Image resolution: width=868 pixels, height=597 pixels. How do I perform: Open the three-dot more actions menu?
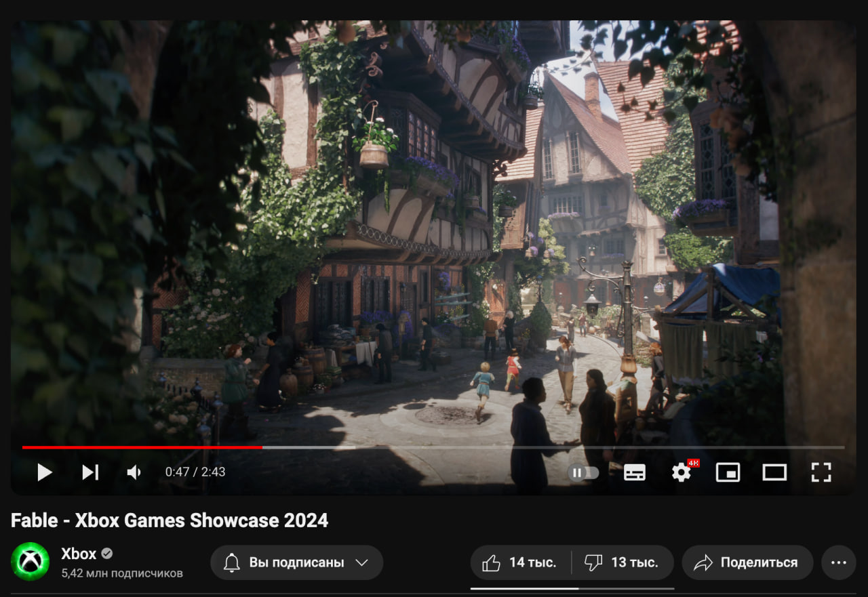[839, 562]
